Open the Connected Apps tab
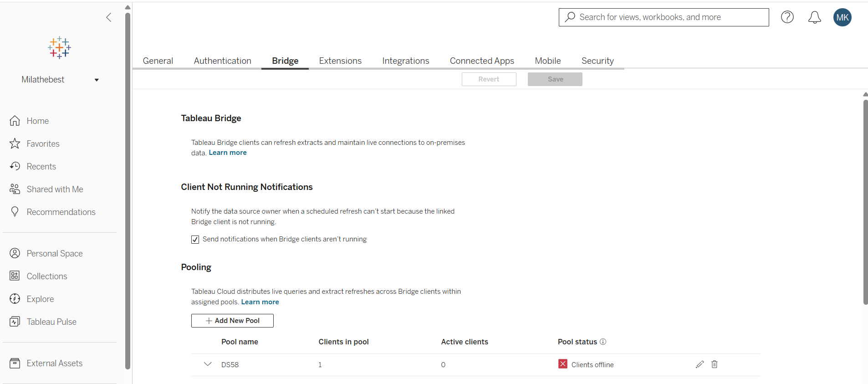The image size is (868, 384). [x=482, y=61]
